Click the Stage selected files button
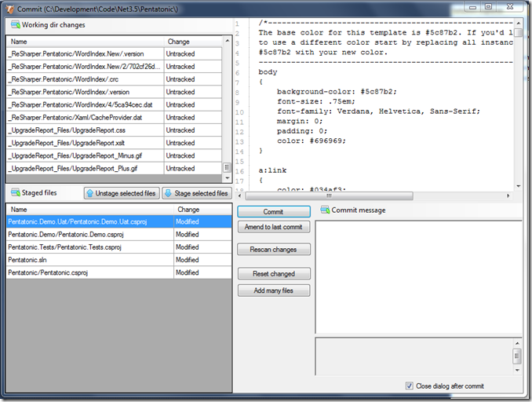 coord(197,193)
